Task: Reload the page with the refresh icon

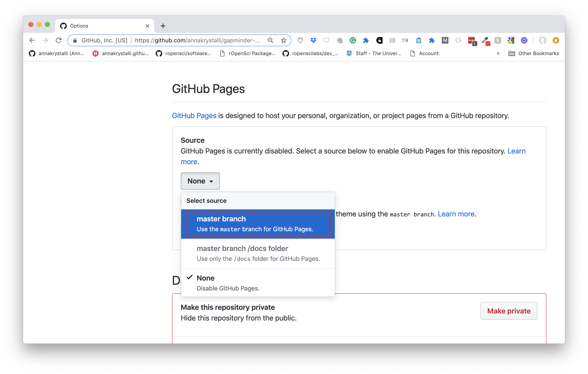Action: pyautogui.click(x=59, y=40)
